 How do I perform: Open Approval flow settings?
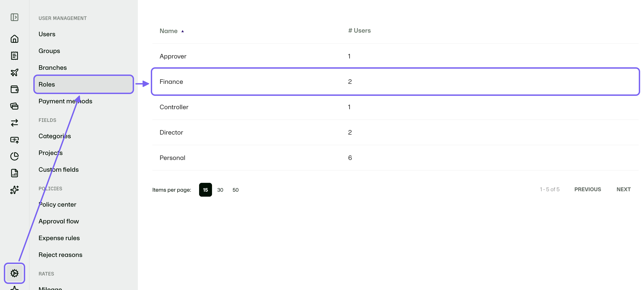[x=59, y=221]
